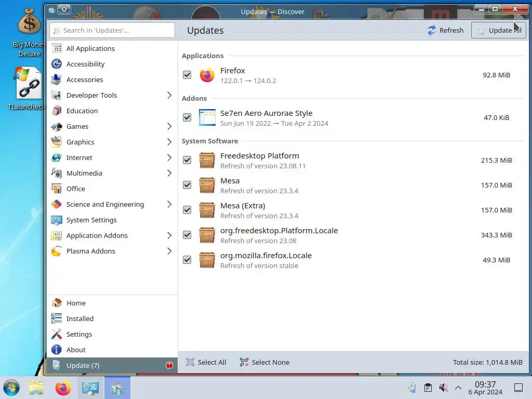Click the Mesa (Extra) package icon
532x399 pixels.
(207, 210)
